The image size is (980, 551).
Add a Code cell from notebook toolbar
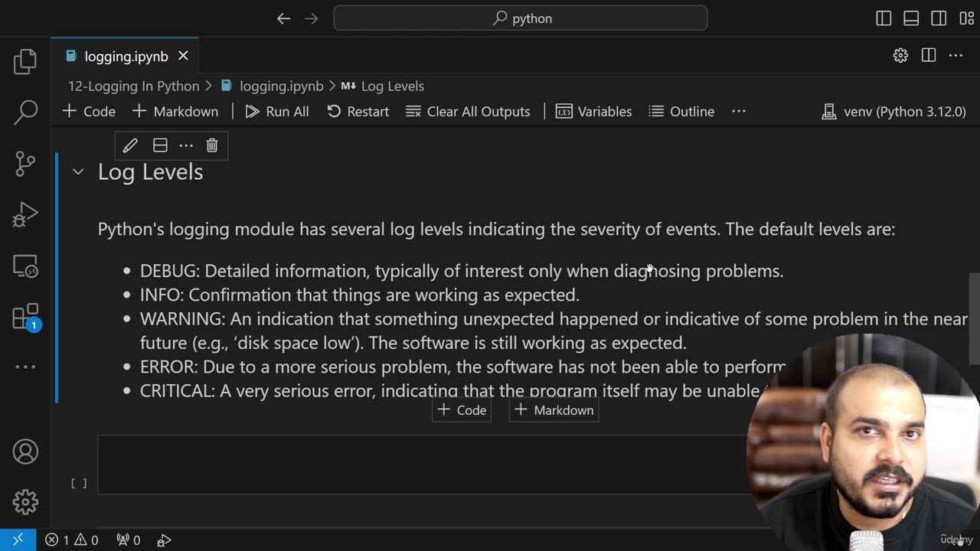(89, 111)
